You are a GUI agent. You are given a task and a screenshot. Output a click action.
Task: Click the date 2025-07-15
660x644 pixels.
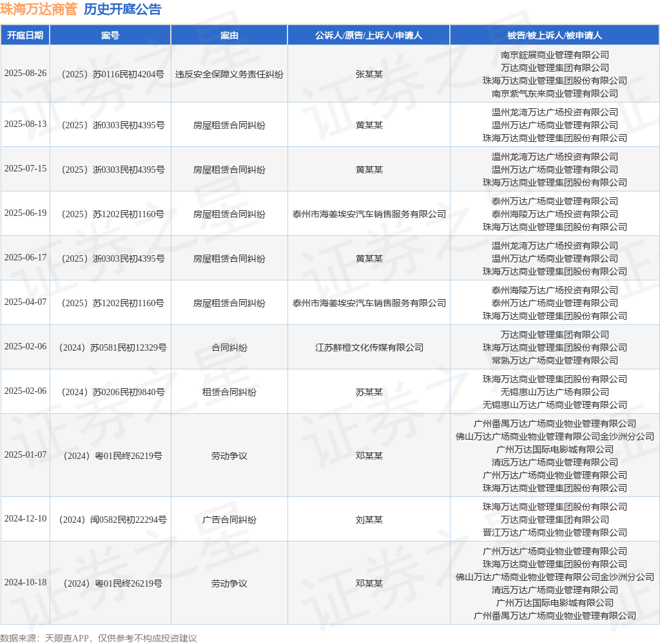click(25, 169)
